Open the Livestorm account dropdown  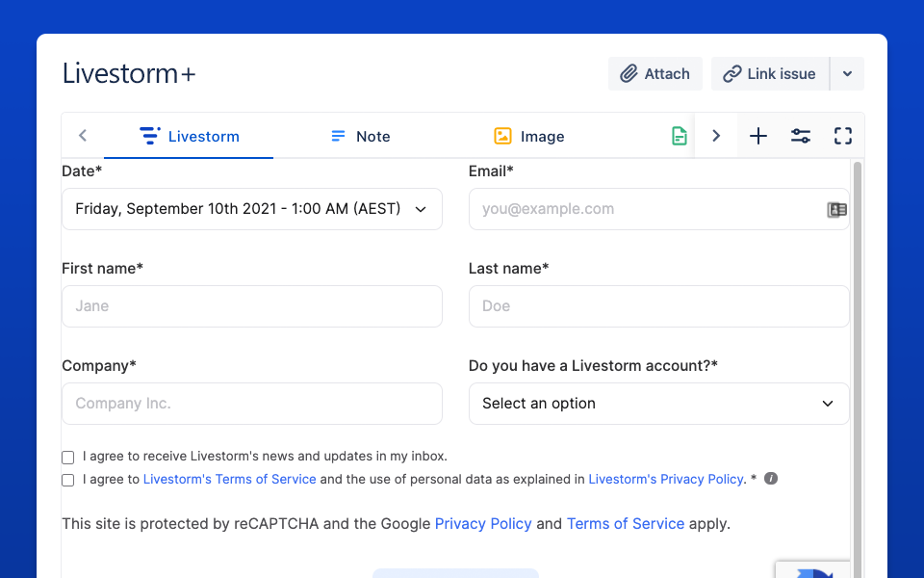point(658,404)
